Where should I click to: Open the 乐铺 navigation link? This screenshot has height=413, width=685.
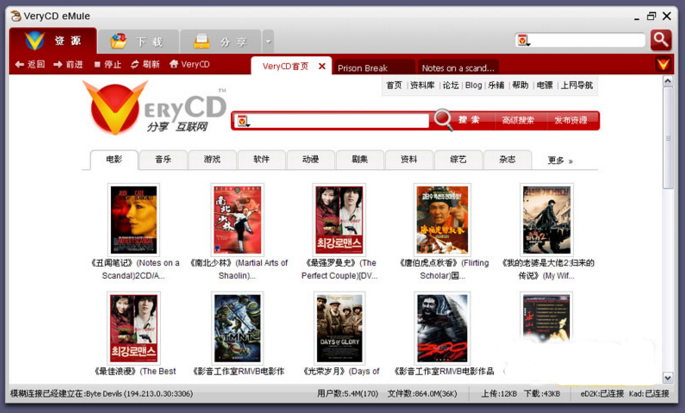tap(496, 85)
